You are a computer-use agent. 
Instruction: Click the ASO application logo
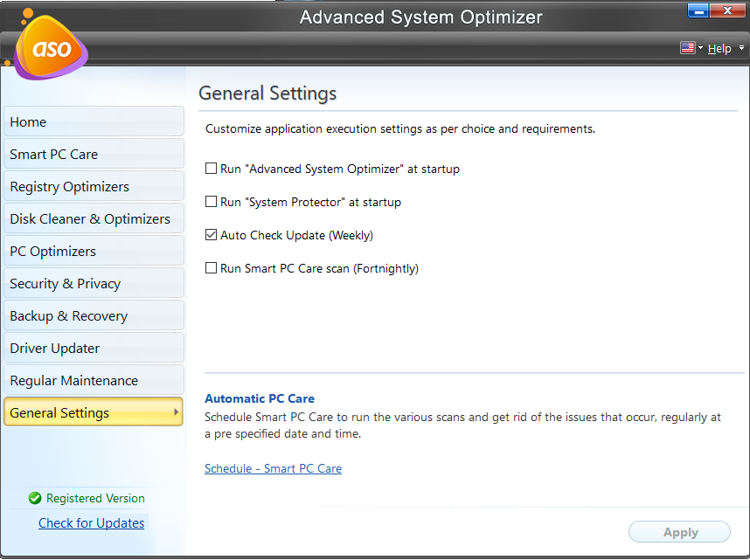[x=50, y=48]
